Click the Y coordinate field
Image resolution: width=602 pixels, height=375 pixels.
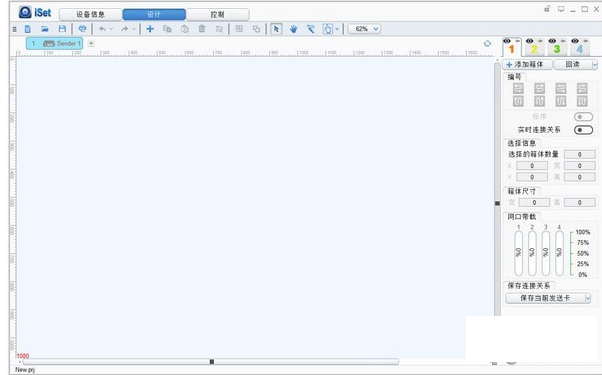[x=532, y=177]
